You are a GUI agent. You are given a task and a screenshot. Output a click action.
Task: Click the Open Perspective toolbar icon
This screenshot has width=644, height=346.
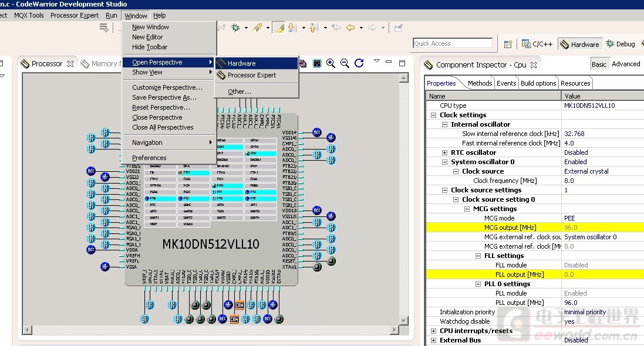508,44
